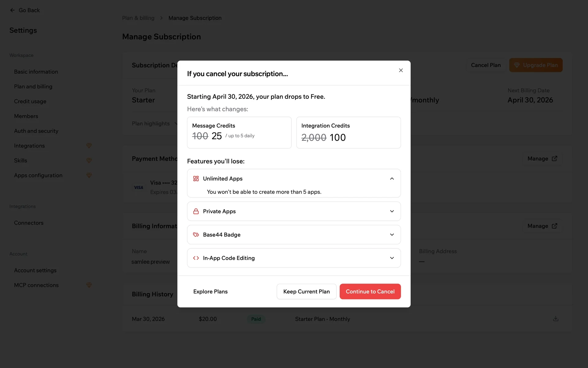Expand Plan highlights in subscription details

click(x=155, y=124)
